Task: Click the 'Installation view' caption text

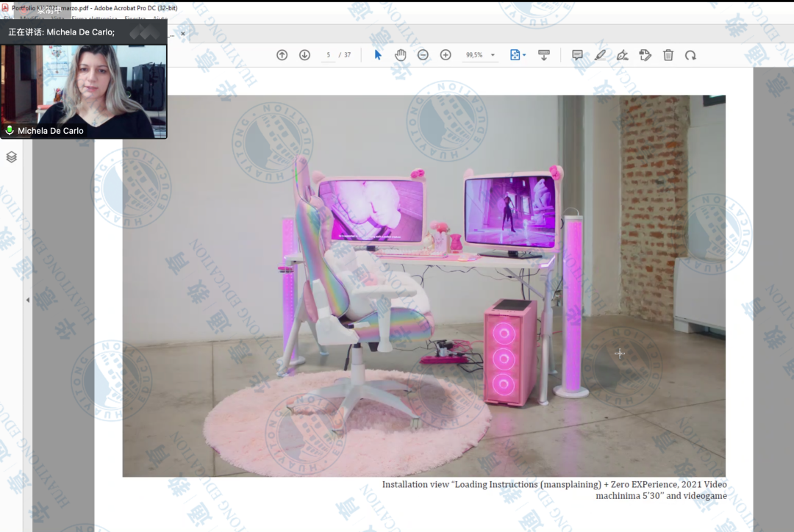Action: (x=554, y=490)
